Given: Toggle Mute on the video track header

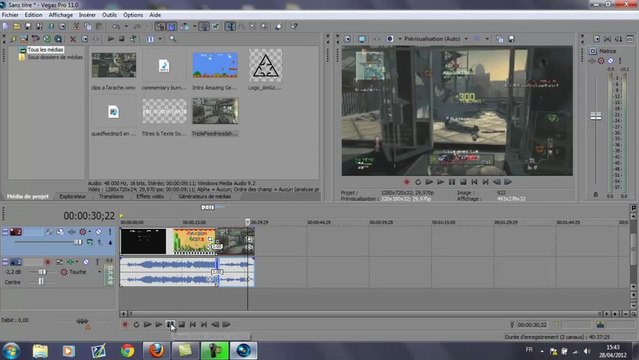Looking at the screenshot, I should click(98, 232).
